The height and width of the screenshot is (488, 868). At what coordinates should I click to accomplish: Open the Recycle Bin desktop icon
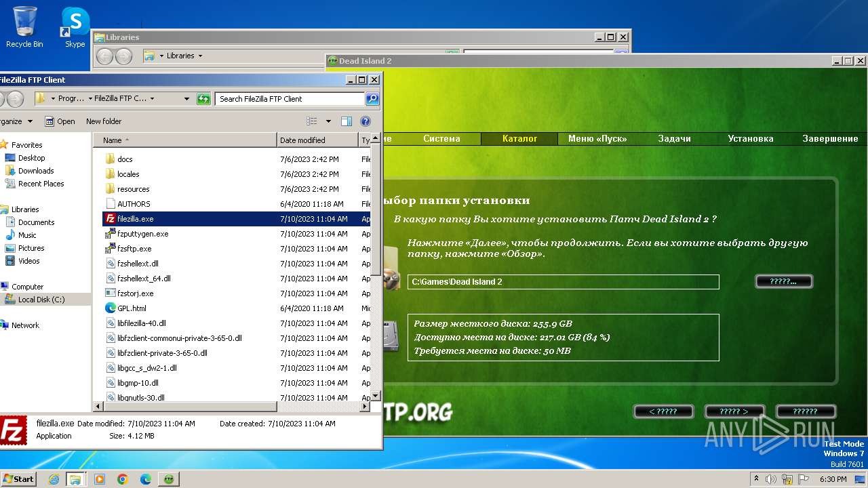pyautogui.click(x=24, y=27)
